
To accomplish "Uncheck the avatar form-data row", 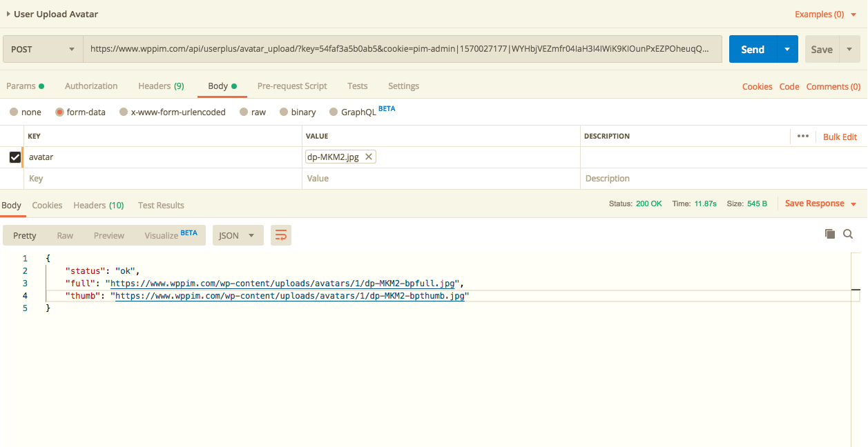I will pyautogui.click(x=15, y=157).
